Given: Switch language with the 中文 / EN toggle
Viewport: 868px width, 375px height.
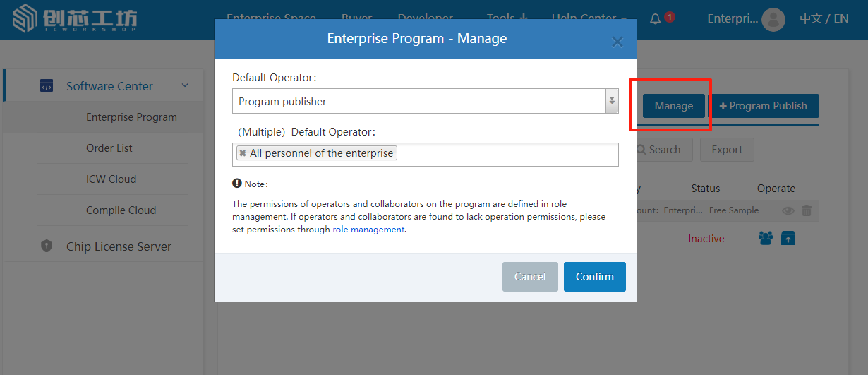Looking at the screenshot, I should [824, 19].
